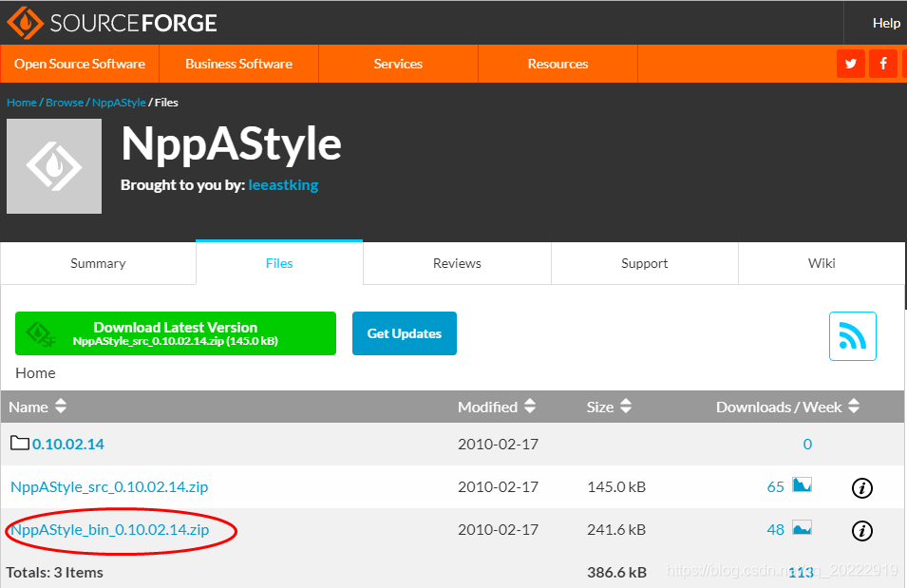Click the modified date of NppAStyle_bin zip

(498, 529)
